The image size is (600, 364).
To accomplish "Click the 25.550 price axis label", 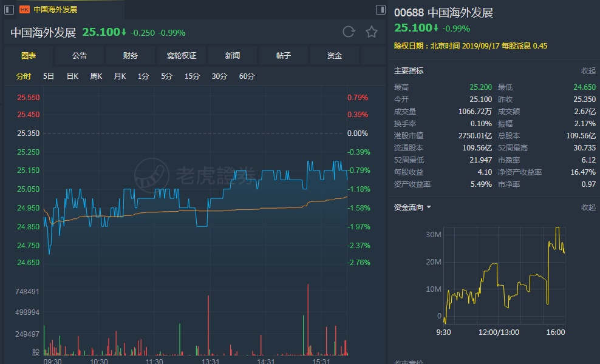I will point(29,98).
